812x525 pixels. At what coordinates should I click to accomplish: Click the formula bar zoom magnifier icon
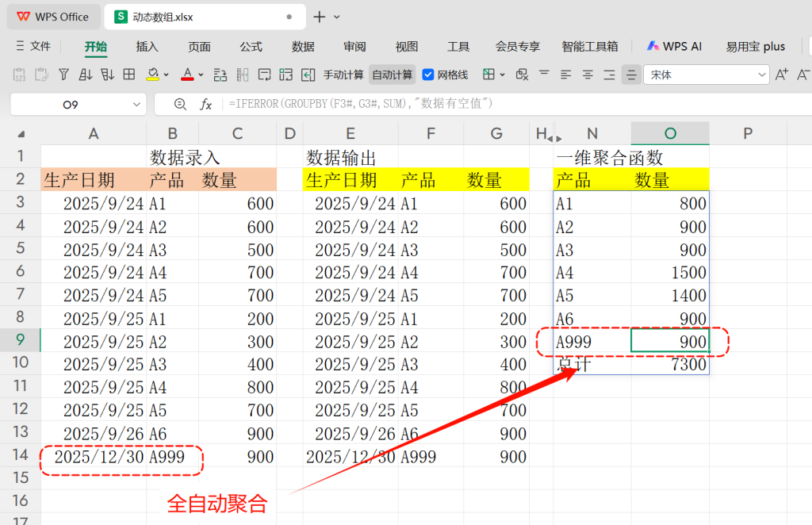pos(180,105)
